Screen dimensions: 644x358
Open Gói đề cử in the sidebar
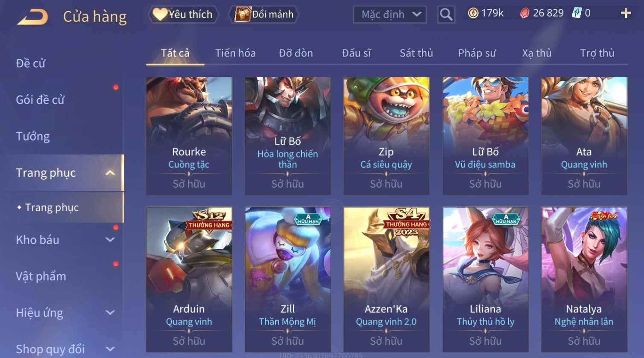click(40, 100)
